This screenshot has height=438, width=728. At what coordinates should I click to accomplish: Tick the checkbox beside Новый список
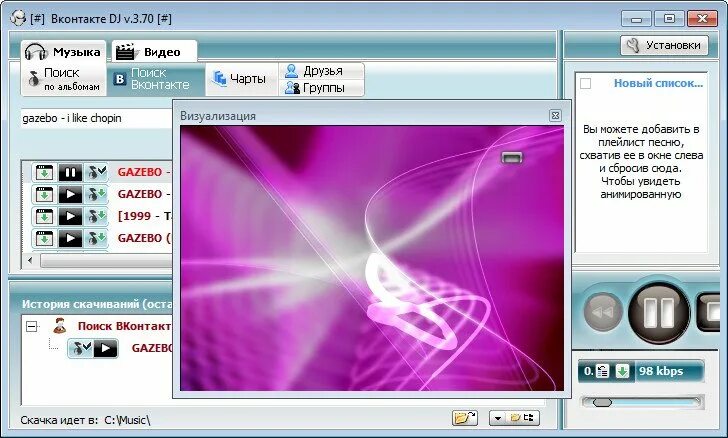[x=585, y=84]
